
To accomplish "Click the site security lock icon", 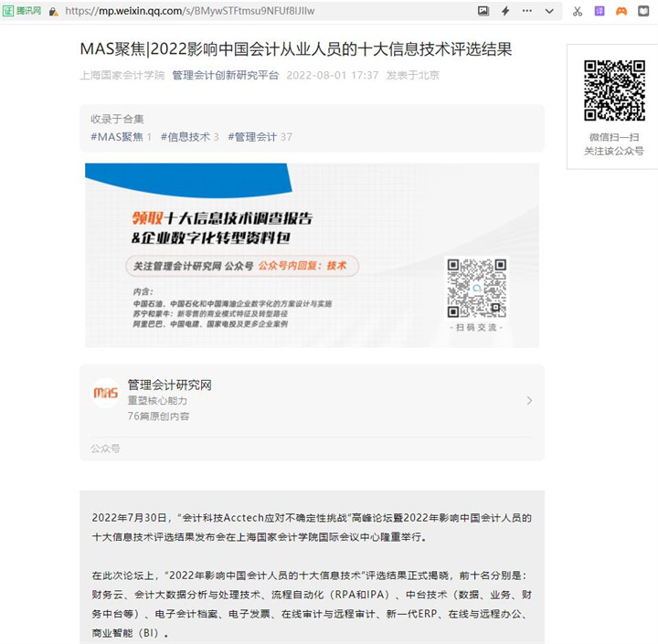I will (53, 11).
